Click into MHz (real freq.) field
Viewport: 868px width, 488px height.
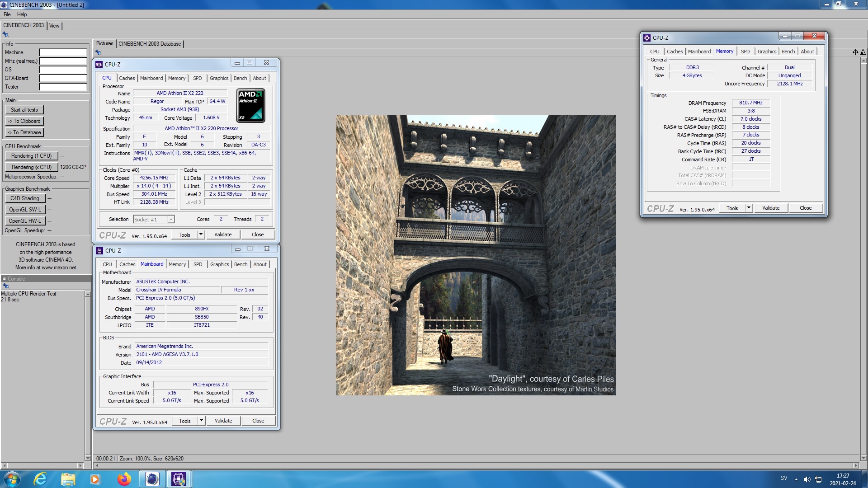pyautogui.click(x=63, y=61)
